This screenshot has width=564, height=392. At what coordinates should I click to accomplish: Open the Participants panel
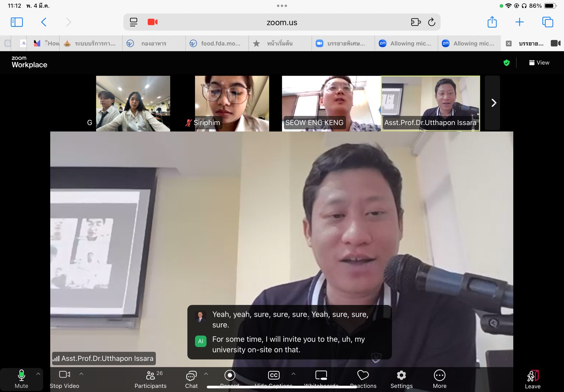coord(150,379)
